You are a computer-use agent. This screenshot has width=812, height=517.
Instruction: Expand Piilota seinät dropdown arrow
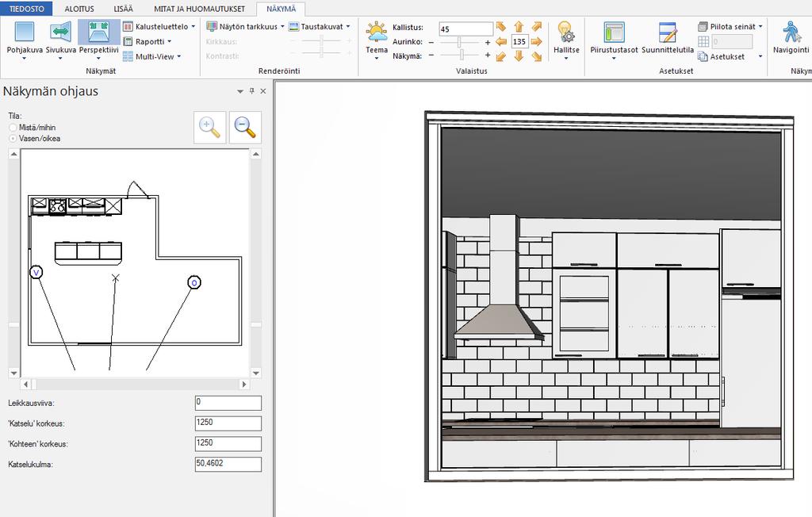click(x=760, y=26)
